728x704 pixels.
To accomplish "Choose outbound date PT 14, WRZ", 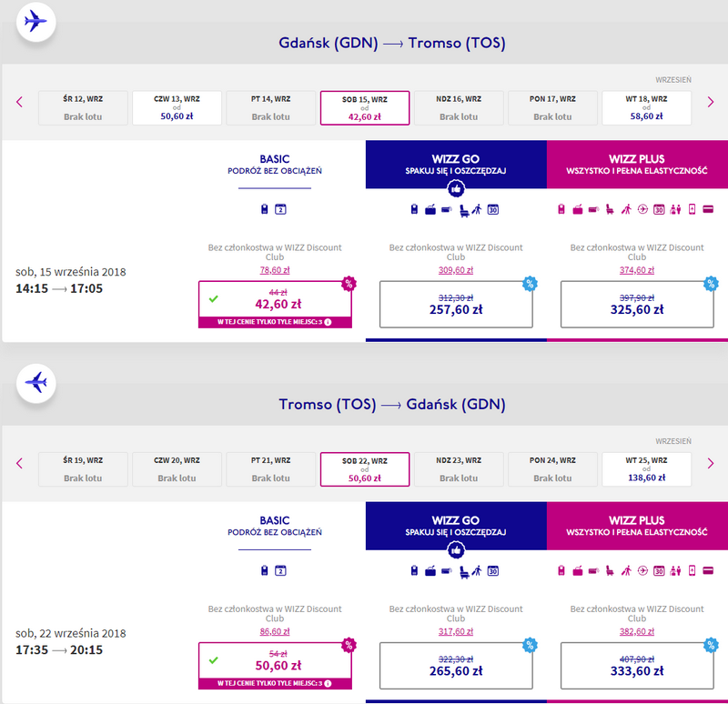I will pyautogui.click(x=270, y=107).
